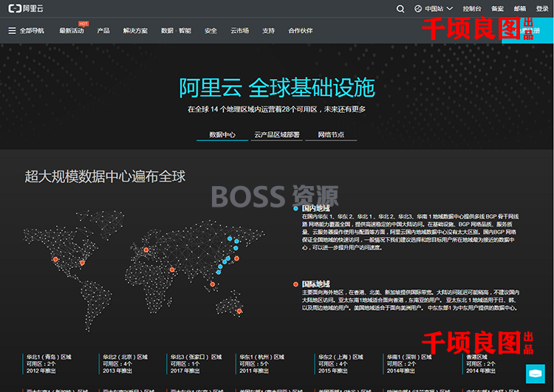Click the orange dot on US west coast
The image size is (554, 392).
click(x=55, y=259)
